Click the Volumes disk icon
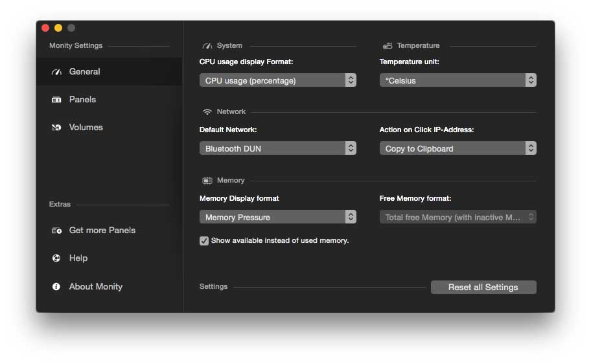This screenshot has width=591, height=364. click(56, 128)
